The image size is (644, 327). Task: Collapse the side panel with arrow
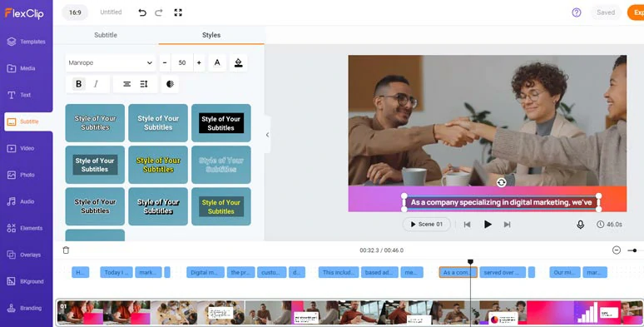coord(267,135)
